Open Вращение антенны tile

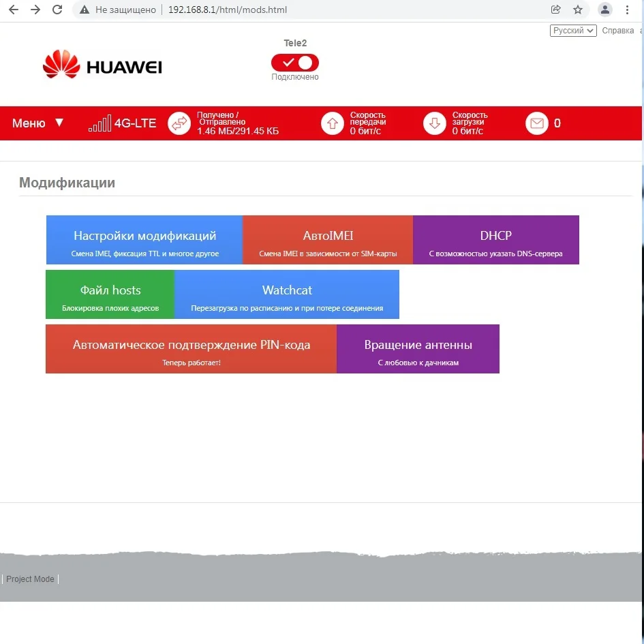point(418,349)
